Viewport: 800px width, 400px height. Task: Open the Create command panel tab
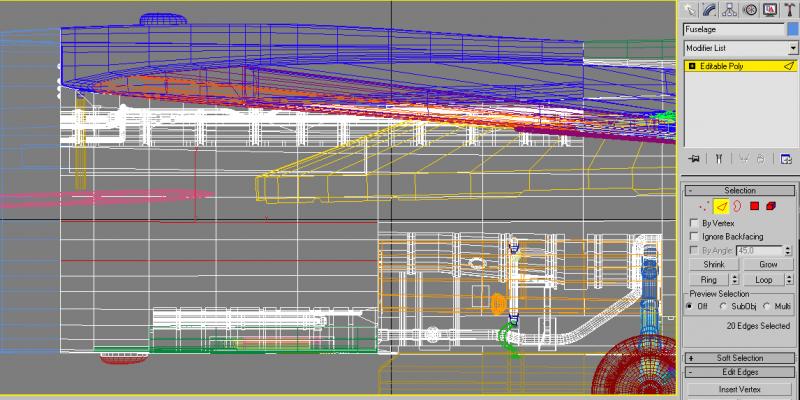[x=690, y=9]
